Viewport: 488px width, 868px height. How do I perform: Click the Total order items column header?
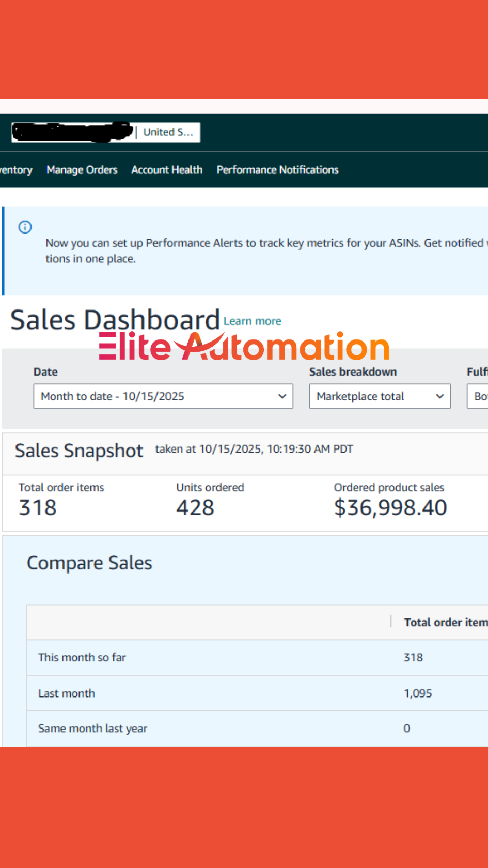[445, 622]
